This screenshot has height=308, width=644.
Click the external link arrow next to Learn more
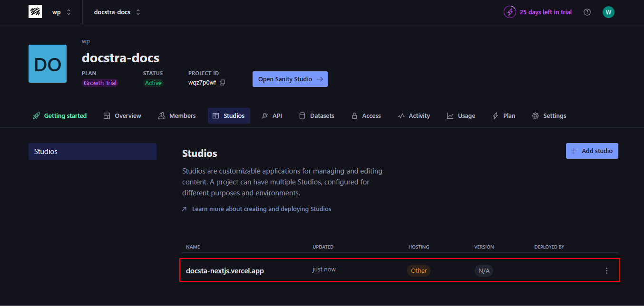tap(184, 209)
